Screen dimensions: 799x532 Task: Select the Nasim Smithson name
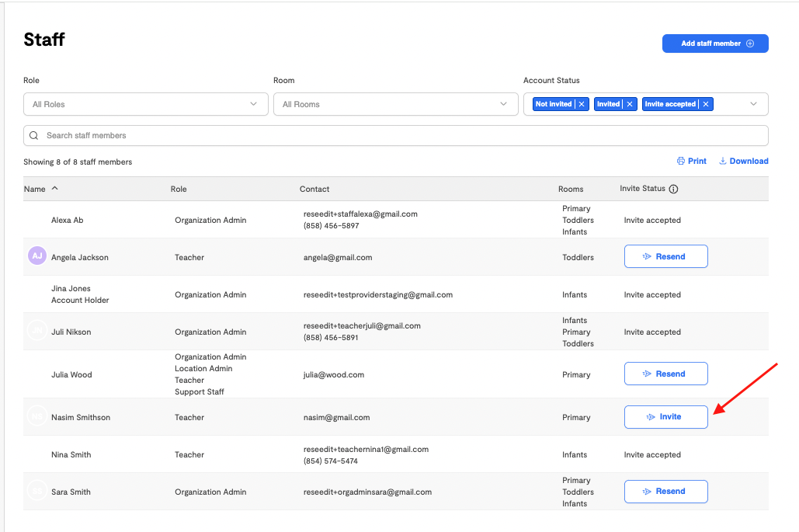81,417
